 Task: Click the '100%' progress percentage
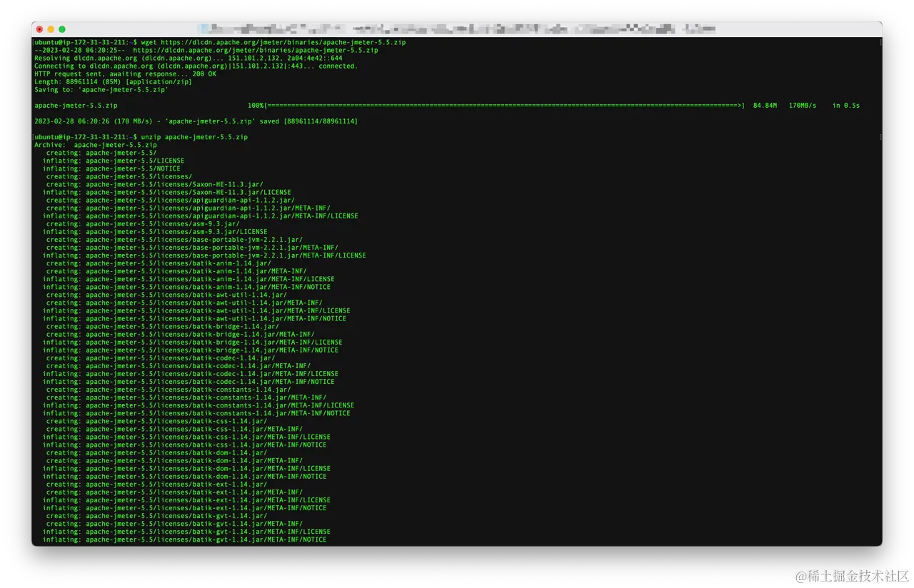(256, 106)
